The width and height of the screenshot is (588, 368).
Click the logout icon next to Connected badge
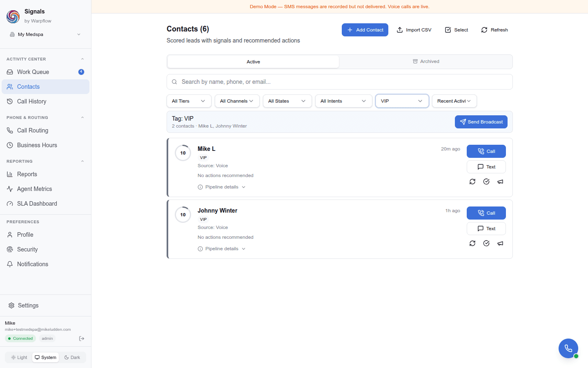point(81,338)
